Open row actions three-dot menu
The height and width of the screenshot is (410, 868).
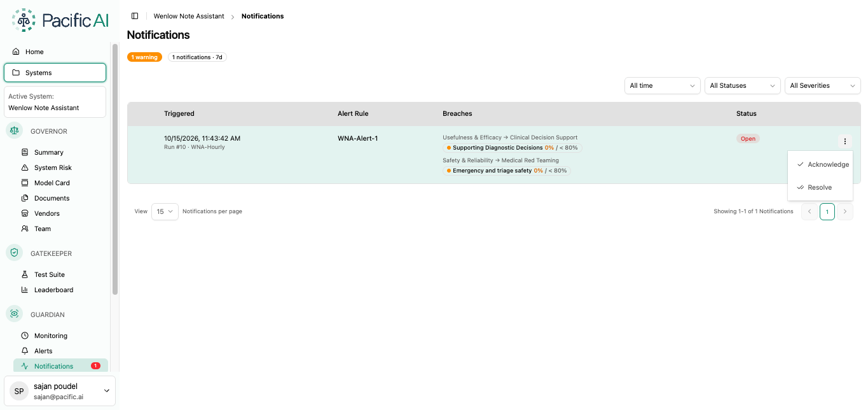point(844,141)
